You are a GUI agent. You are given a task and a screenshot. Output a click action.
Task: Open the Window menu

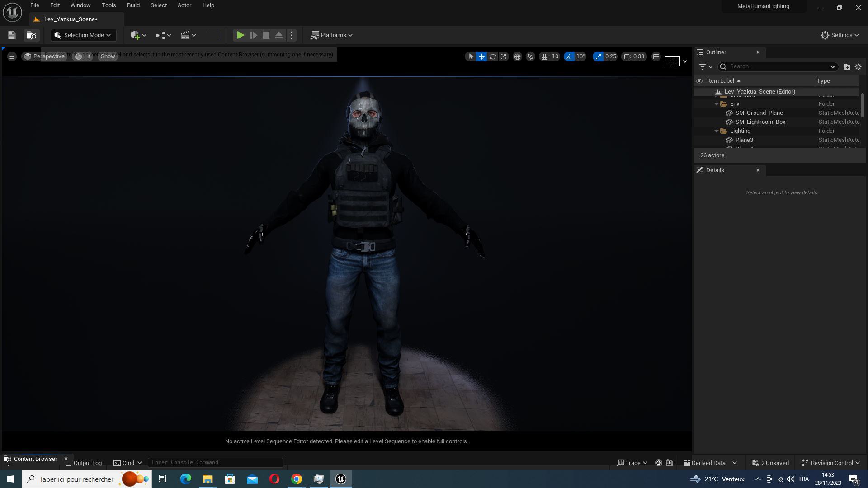[80, 5]
